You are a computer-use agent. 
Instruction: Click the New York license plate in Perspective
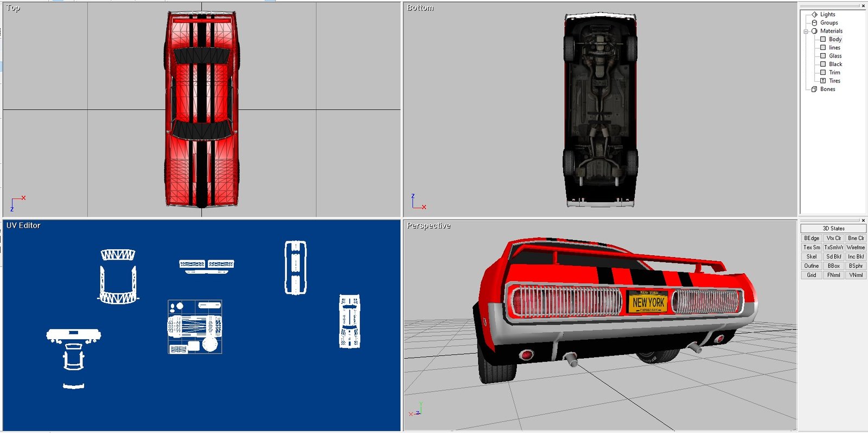(648, 302)
